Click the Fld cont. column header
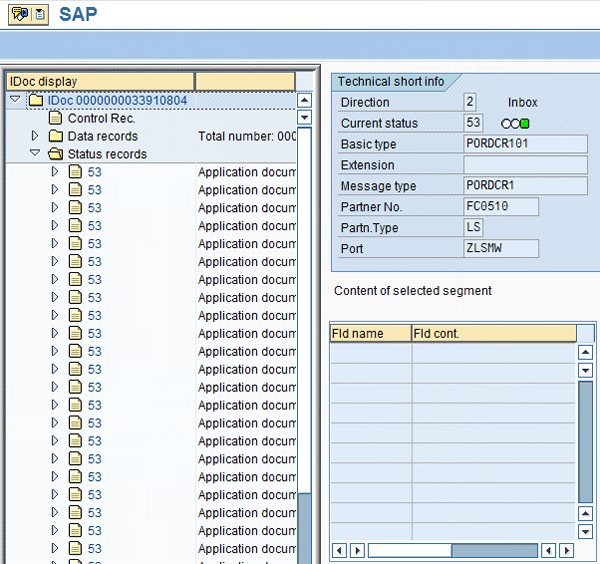Viewport: 600px width, 564px height. (493, 333)
